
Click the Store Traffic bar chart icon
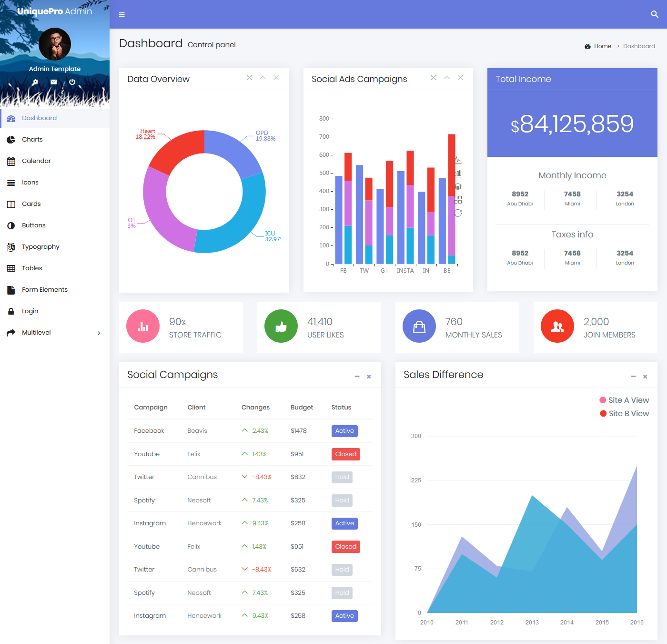pyautogui.click(x=143, y=326)
